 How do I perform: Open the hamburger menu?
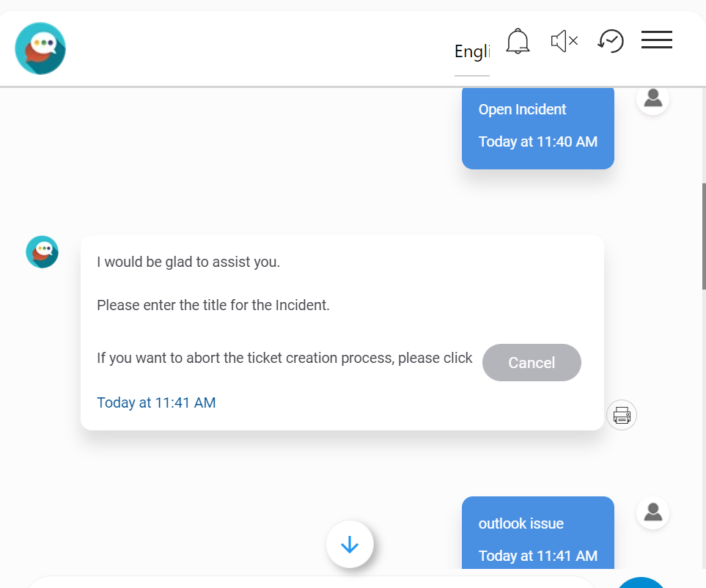point(656,40)
